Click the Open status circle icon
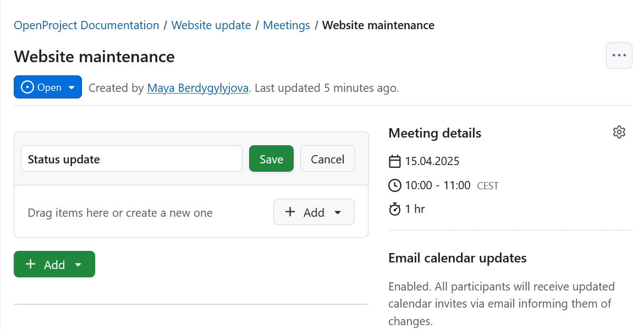Screen dimensions: 644x329 [26, 87]
